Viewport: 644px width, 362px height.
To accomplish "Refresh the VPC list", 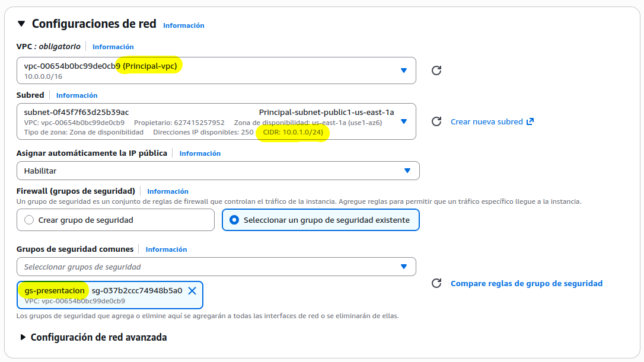I will point(437,70).
